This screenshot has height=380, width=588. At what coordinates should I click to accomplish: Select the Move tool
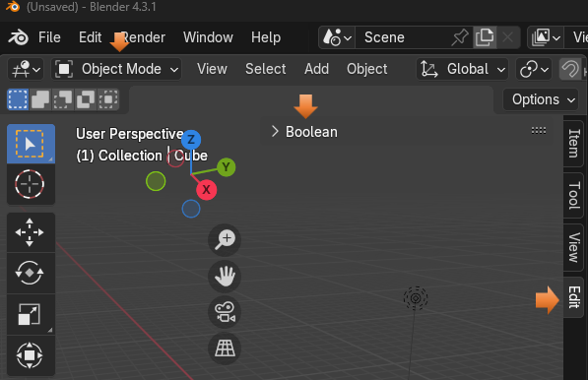31,232
